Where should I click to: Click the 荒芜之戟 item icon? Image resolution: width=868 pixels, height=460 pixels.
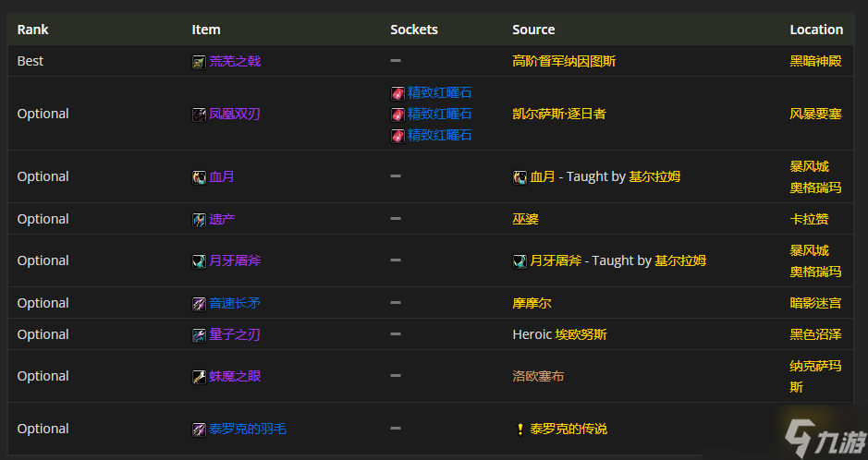[x=199, y=62]
